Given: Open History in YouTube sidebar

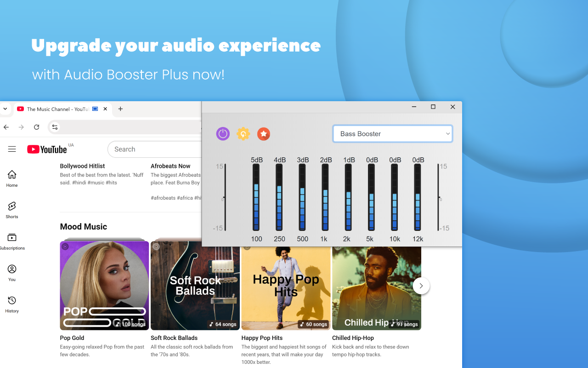Looking at the screenshot, I should (x=12, y=305).
